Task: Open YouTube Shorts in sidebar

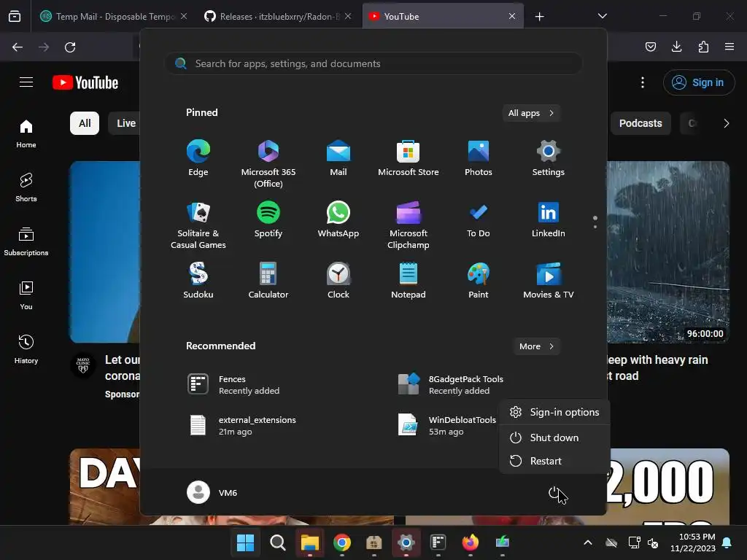Action: [x=26, y=187]
